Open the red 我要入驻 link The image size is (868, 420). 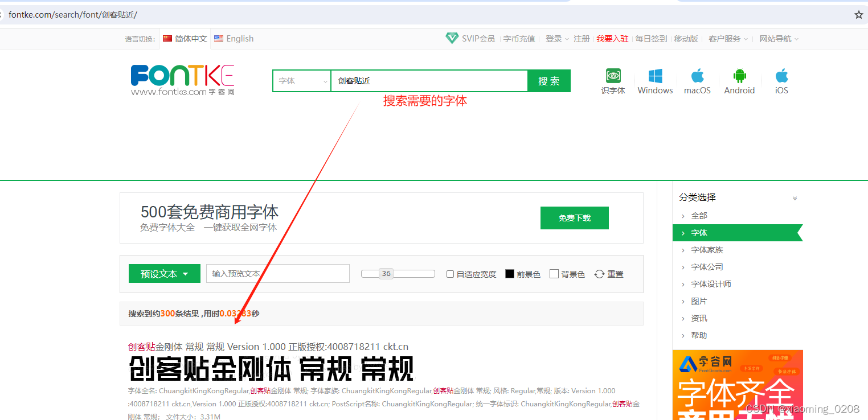click(612, 39)
